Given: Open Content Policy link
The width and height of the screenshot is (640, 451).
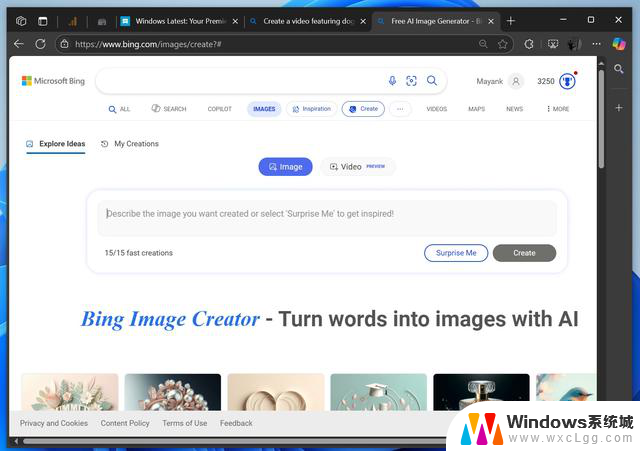Looking at the screenshot, I should [125, 423].
